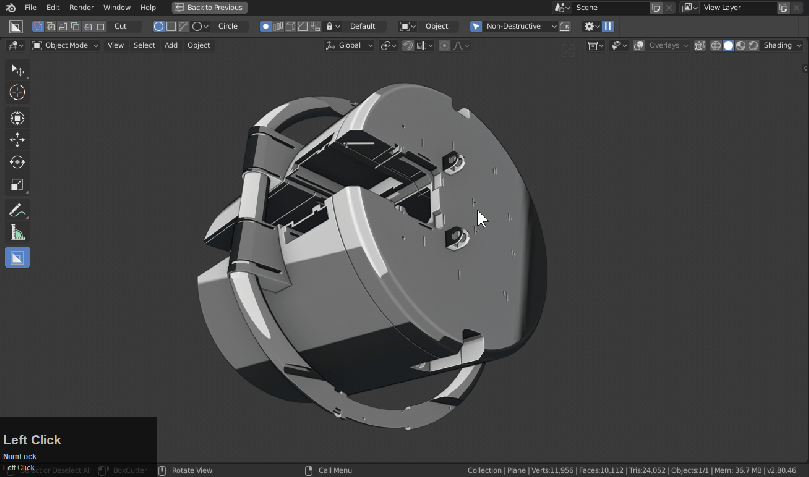The height and width of the screenshot is (477, 809).
Task: Open the Non-Destructive dropdown
Action: click(520, 26)
